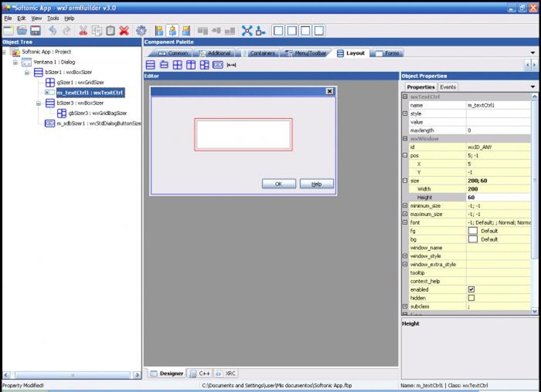Open the File menu
This screenshot has height=392, width=541.
click(8, 18)
